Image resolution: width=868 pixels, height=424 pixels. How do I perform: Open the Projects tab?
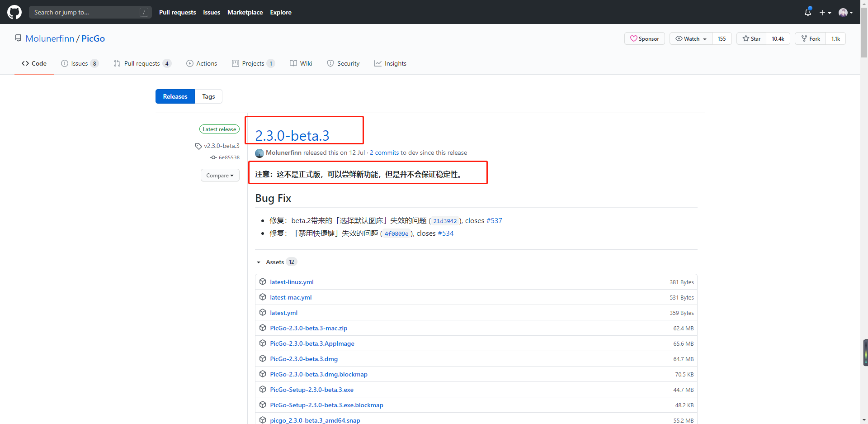(x=253, y=63)
